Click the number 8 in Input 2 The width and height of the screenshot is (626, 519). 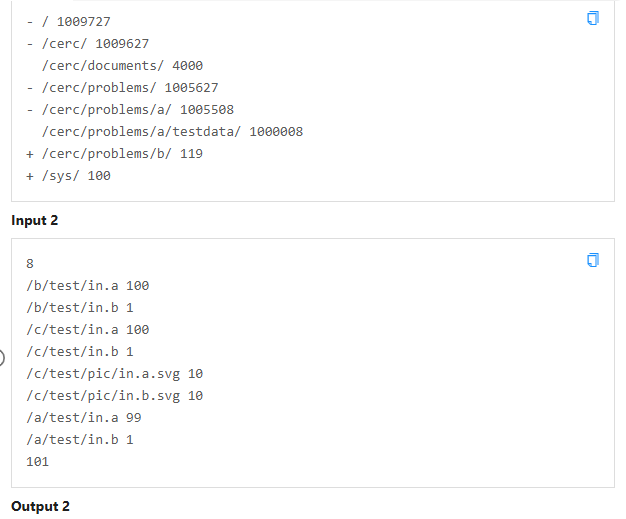(x=30, y=264)
